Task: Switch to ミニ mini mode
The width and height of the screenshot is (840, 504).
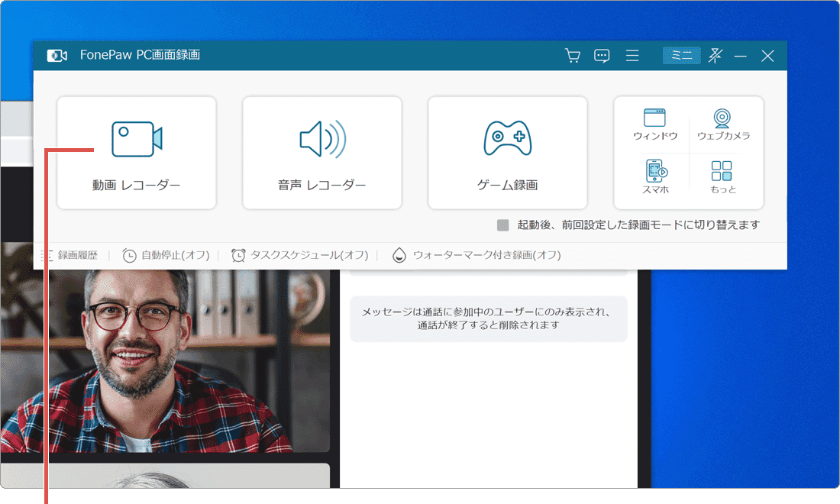Action: click(680, 55)
